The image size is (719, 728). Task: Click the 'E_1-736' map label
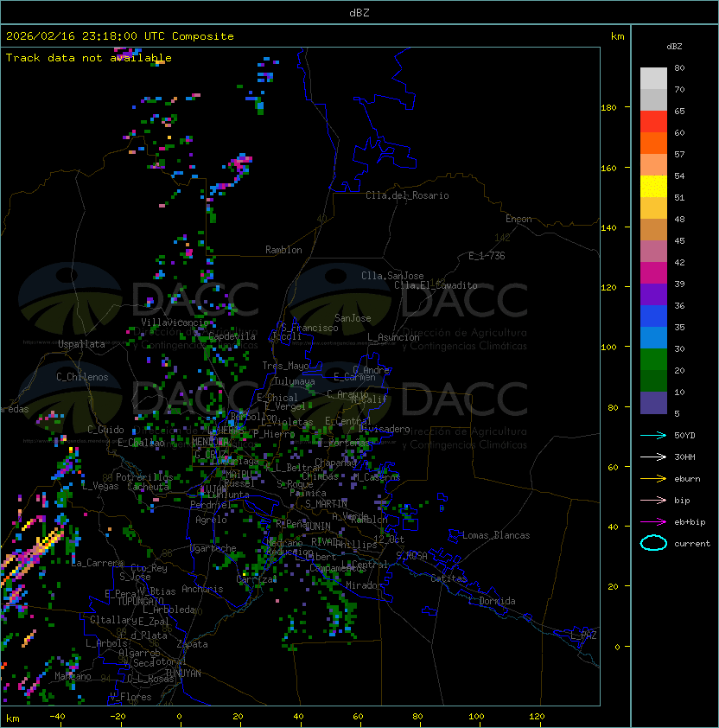[x=487, y=256]
